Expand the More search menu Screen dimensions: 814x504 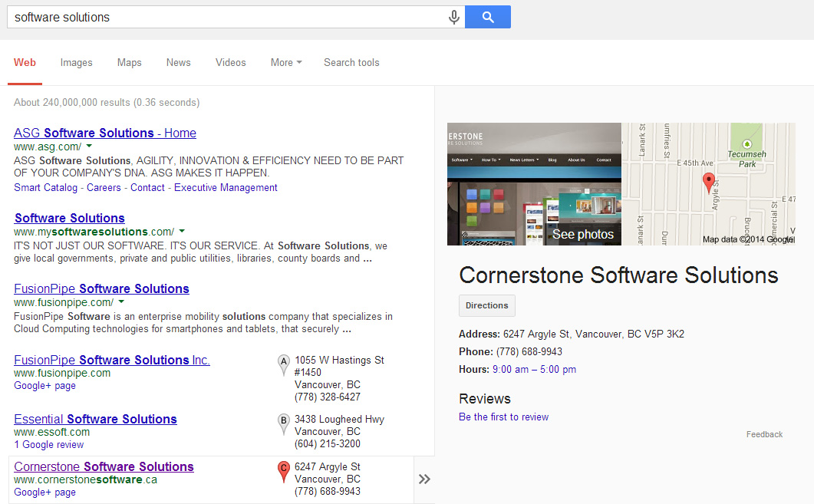[285, 62]
